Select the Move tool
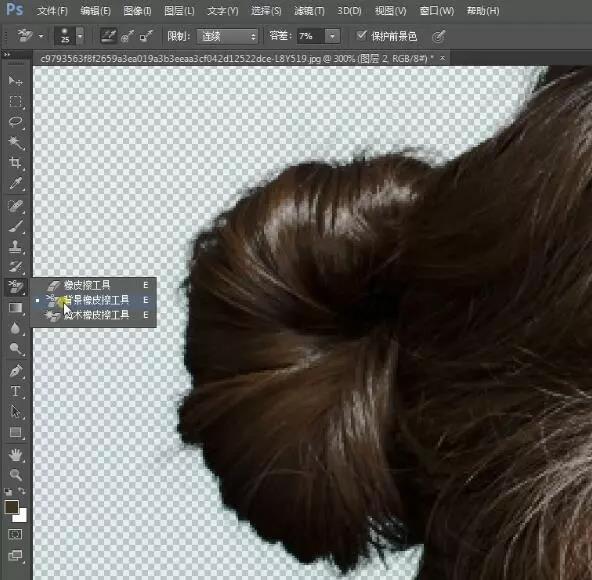Screen dimensions: 592x580 pos(15,81)
